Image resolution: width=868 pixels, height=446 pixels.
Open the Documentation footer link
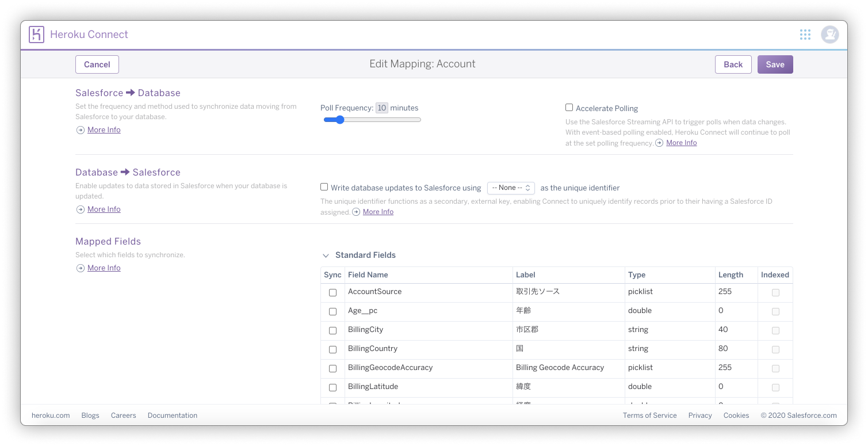pos(173,415)
